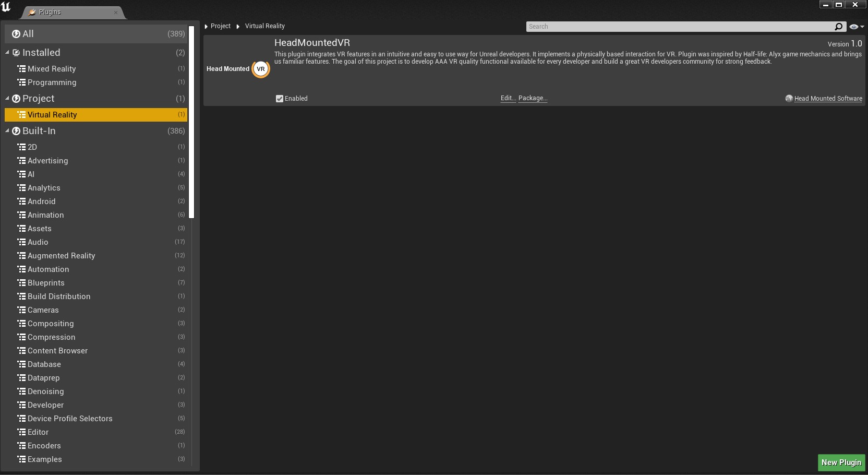Click the Virtual Reality breadcrumb
The height and width of the screenshot is (475, 868).
tap(265, 26)
